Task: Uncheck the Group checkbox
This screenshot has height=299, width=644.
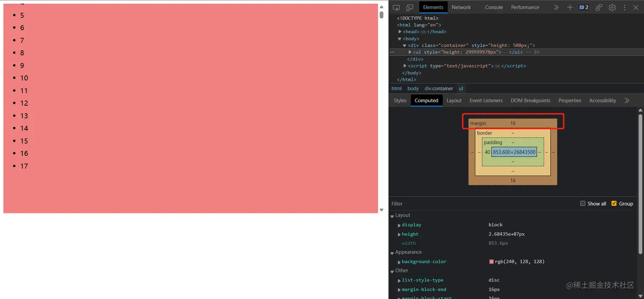Action: (614, 204)
